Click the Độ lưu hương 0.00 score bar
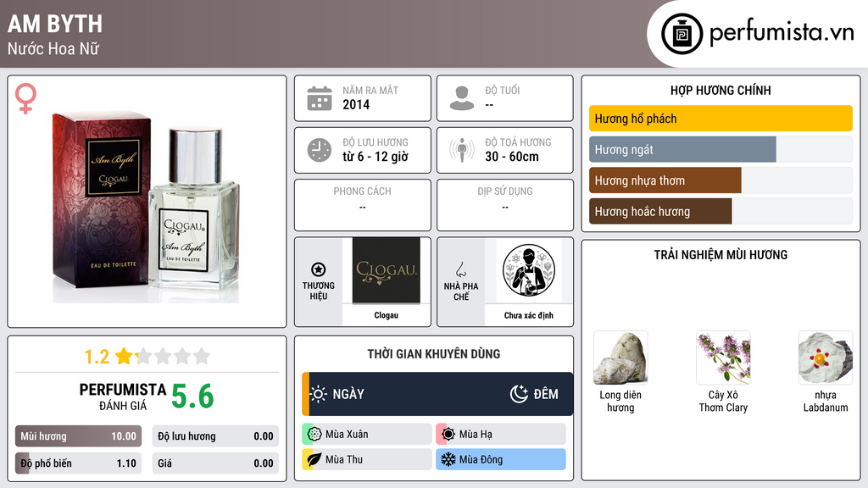The height and width of the screenshot is (488, 868). coord(215,436)
